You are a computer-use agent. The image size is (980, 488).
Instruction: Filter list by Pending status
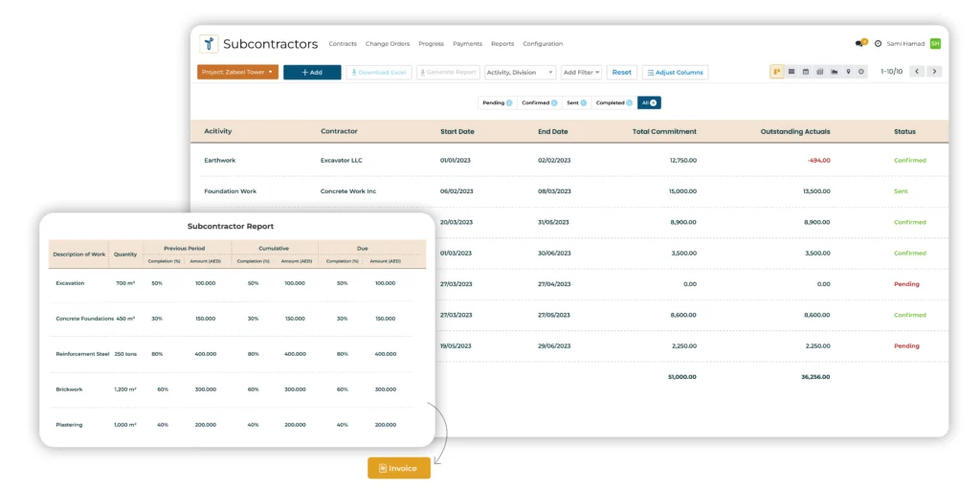pyautogui.click(x=497, y=102)
